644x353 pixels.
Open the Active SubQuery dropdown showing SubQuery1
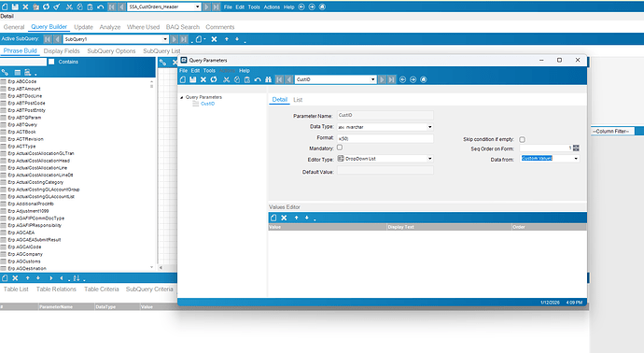(165, 39)
